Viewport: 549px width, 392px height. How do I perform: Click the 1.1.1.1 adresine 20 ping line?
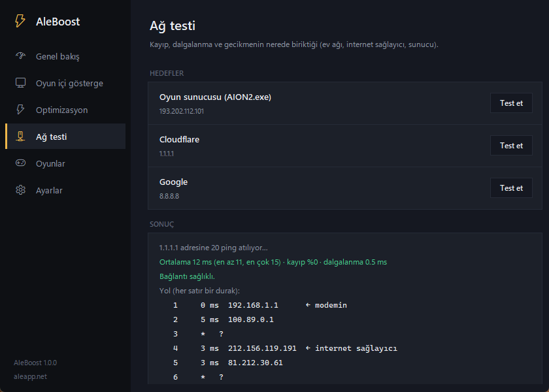(x=213, y=248)
